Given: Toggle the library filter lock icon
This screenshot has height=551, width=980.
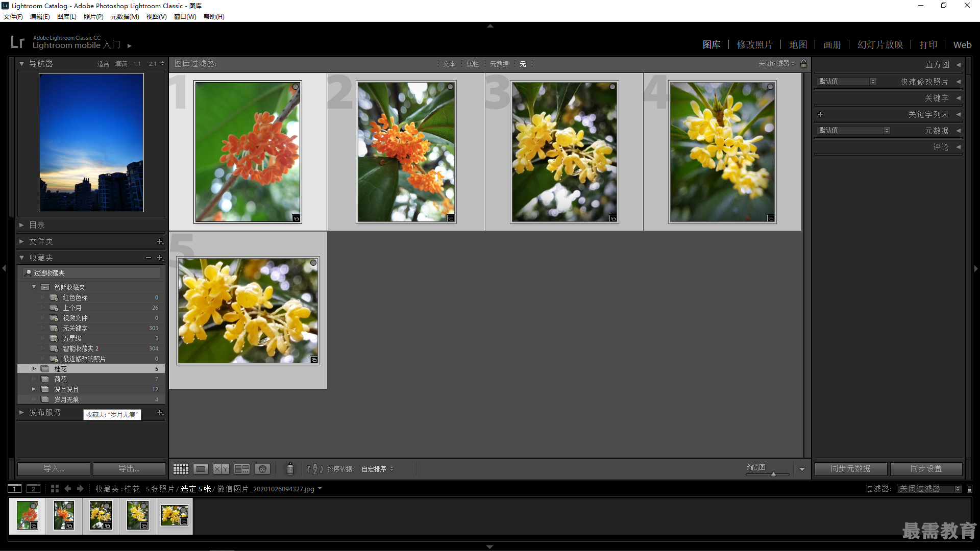Looking at the screenshot, I should (804, 63).
